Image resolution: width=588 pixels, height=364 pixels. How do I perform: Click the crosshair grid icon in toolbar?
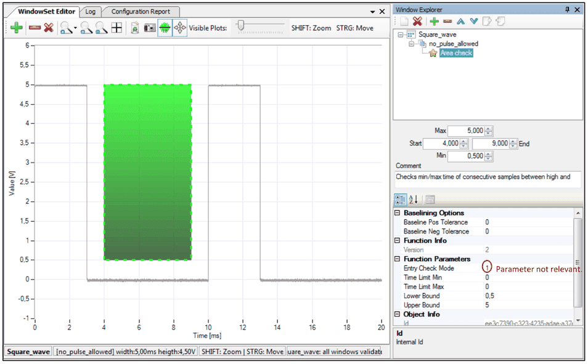[x=116, y=28]
